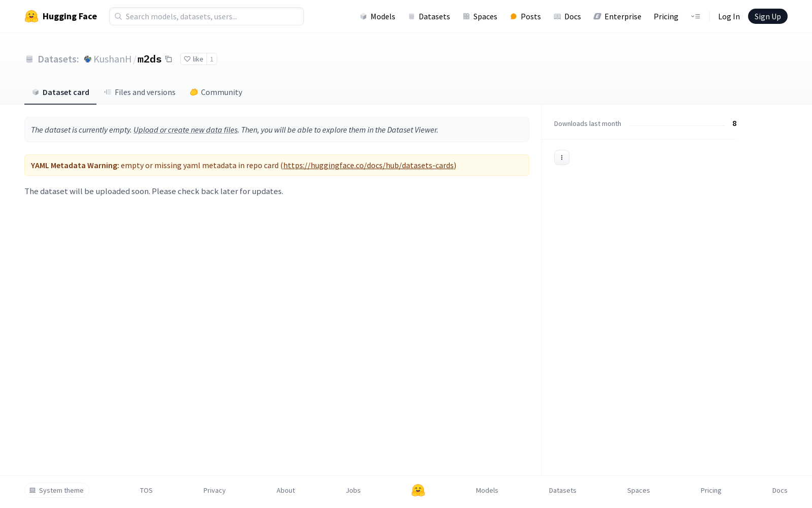
Task: Like the m2ds dataset
Action: 193,59
